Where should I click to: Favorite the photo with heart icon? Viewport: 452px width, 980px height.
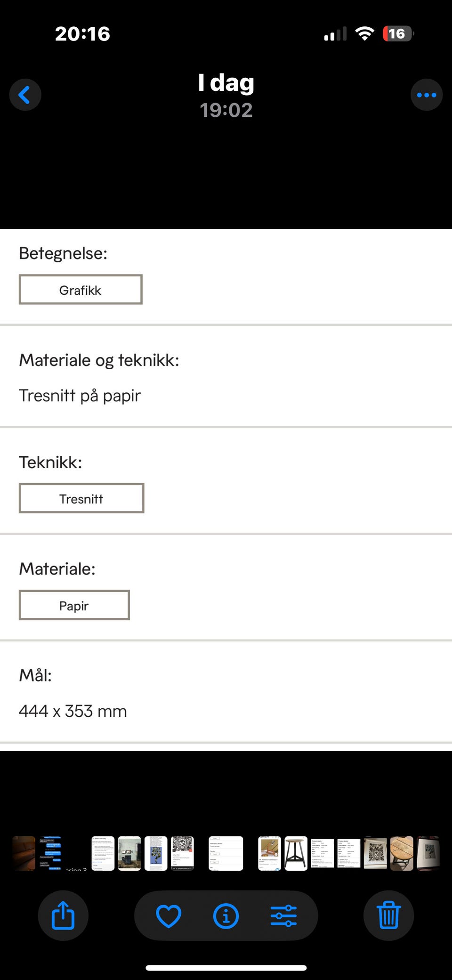tap(169, 915)
